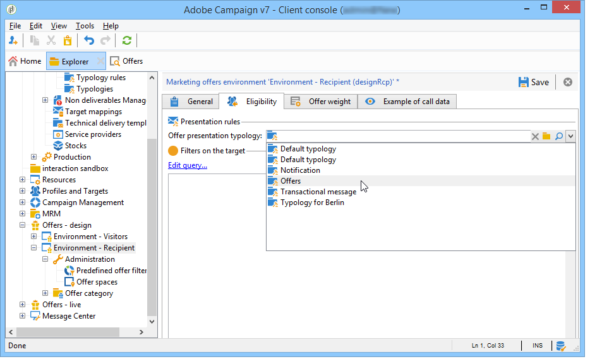Click the Paste clipboard toolbar icon
Image resolution: width=590 pixels, height=364 pixels.
tap(68, 40)
